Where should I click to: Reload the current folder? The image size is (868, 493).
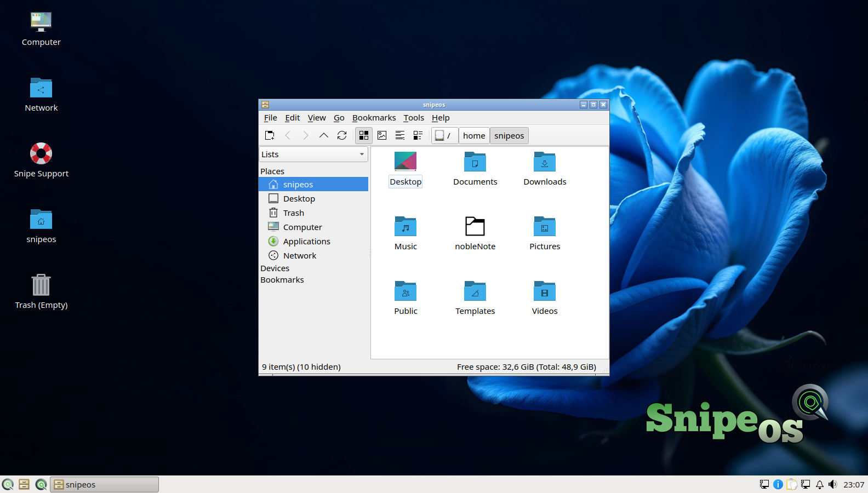click(342, 135)
